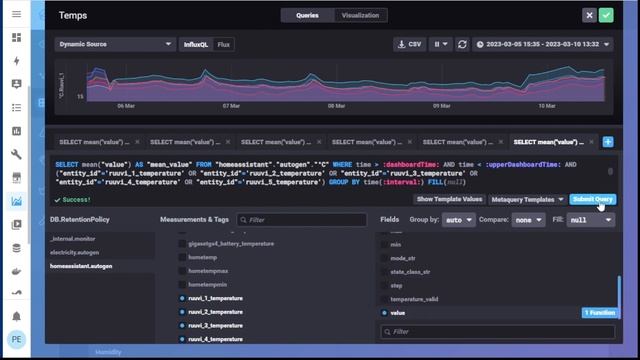
Task: Open the Fill null dropdown
Action: coord(591,220)
